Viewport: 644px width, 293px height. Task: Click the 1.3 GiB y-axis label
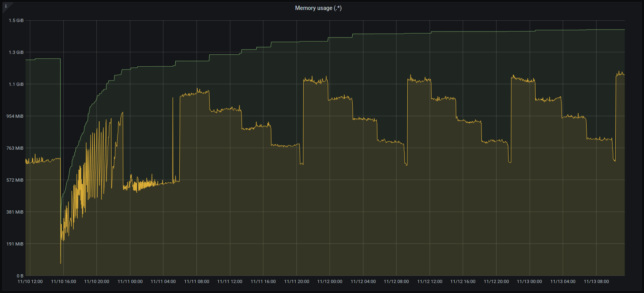tap(16, 52)
